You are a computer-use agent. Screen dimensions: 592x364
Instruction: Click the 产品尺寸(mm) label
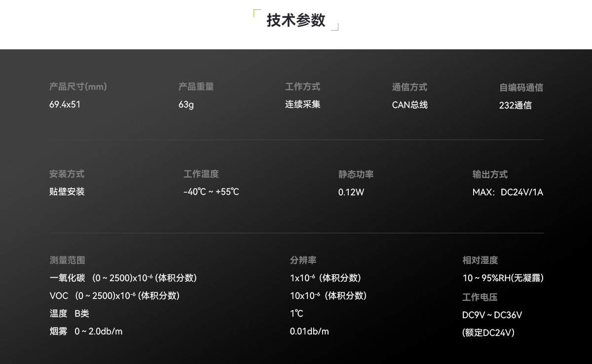pos(78,87)
